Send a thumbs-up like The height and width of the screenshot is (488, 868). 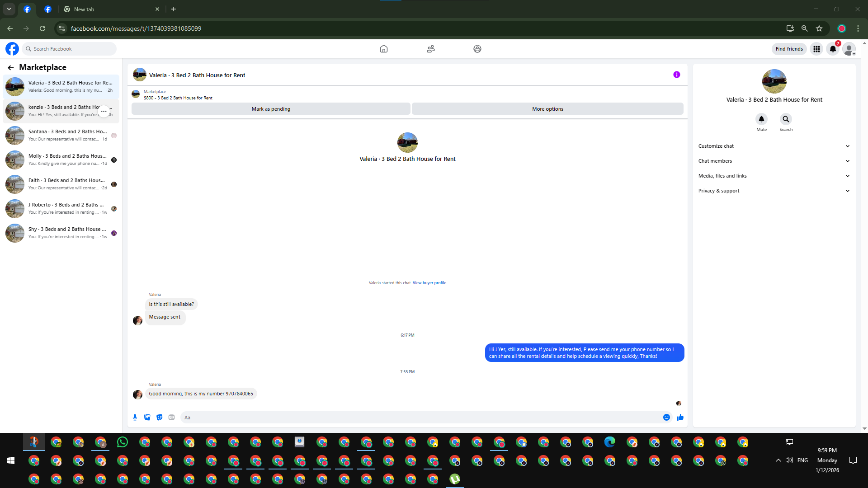pyautogui.click(x=680, y=418)
